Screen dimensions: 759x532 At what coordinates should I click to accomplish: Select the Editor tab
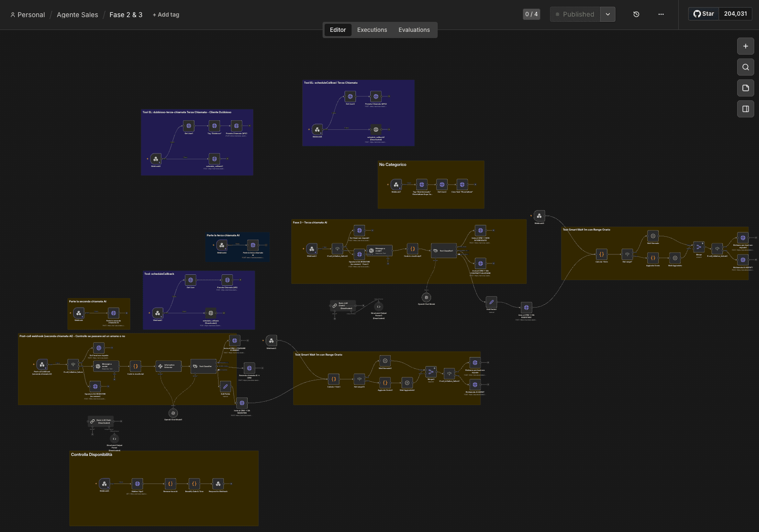(338, 30)
